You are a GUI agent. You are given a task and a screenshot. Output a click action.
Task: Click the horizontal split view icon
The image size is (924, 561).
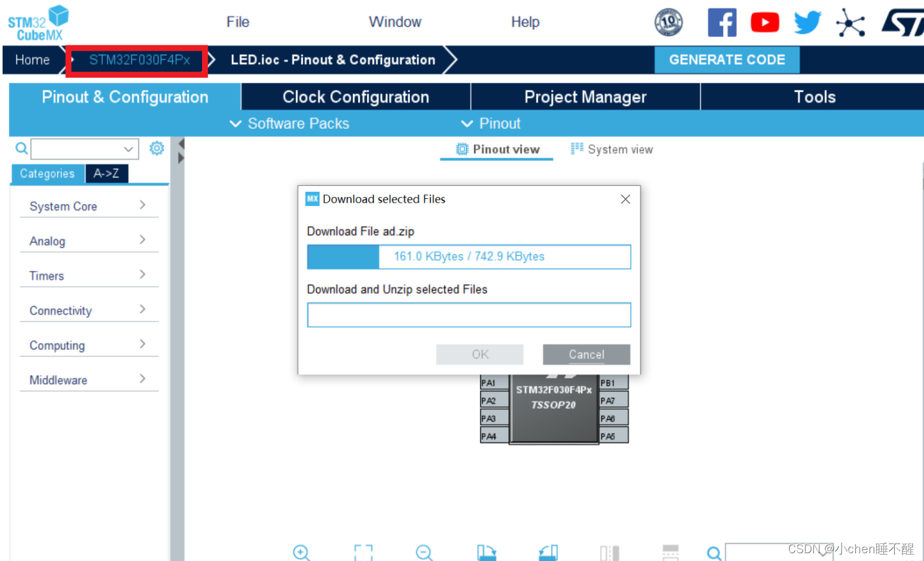point(671,553)
